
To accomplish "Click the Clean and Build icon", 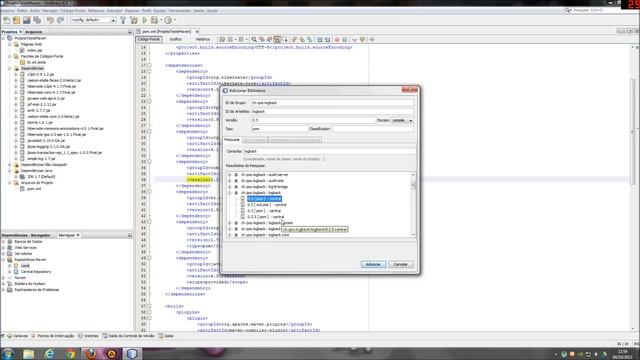I will click(133, 20).
